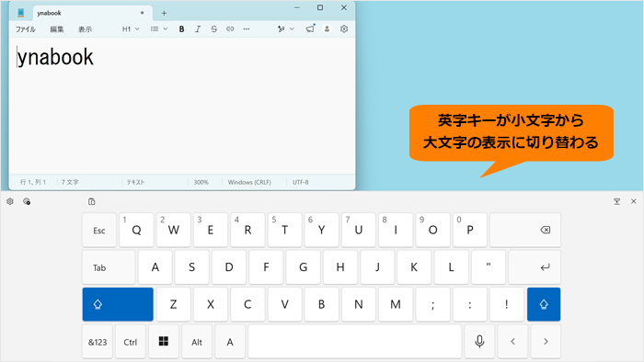Tap the Z key
Screen dimensions: 644x362
pyautogui.click(x=173, y=304)
